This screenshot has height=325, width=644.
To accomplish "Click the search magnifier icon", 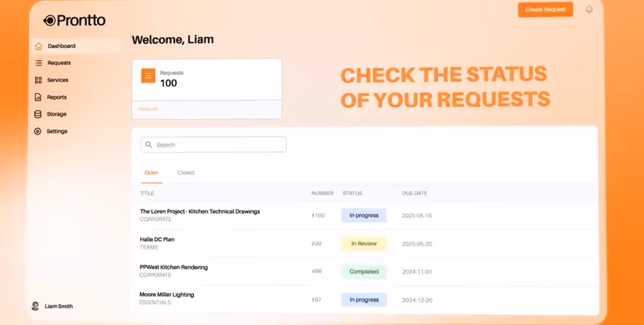I will pyautogui.click(x=149, y=145).
